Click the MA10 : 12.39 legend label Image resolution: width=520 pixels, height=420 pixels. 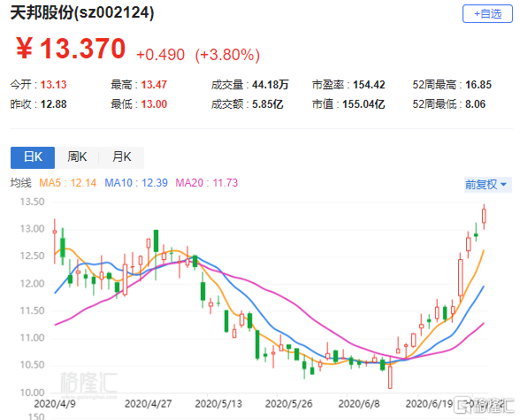click(x=136, y=183)
